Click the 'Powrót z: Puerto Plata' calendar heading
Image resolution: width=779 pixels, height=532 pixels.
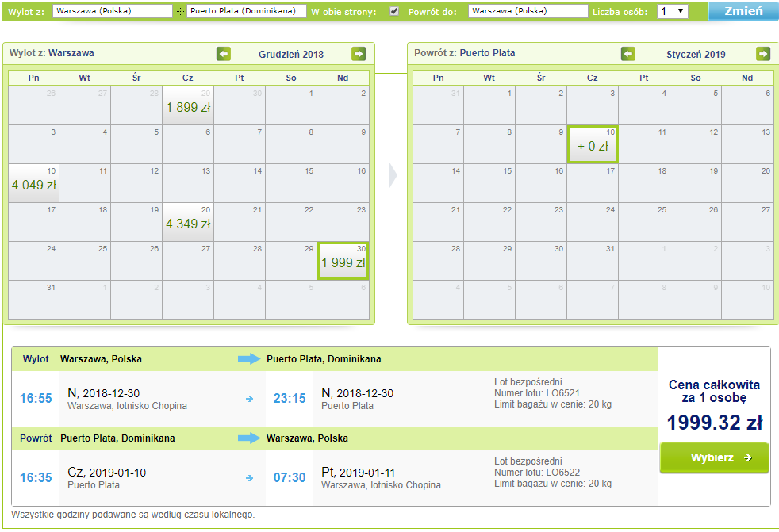pos(465,53)
